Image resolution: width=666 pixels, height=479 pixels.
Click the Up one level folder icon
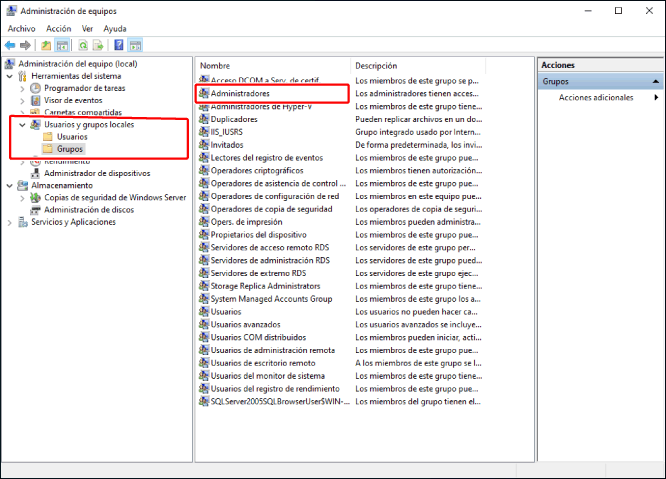[46, 45]
